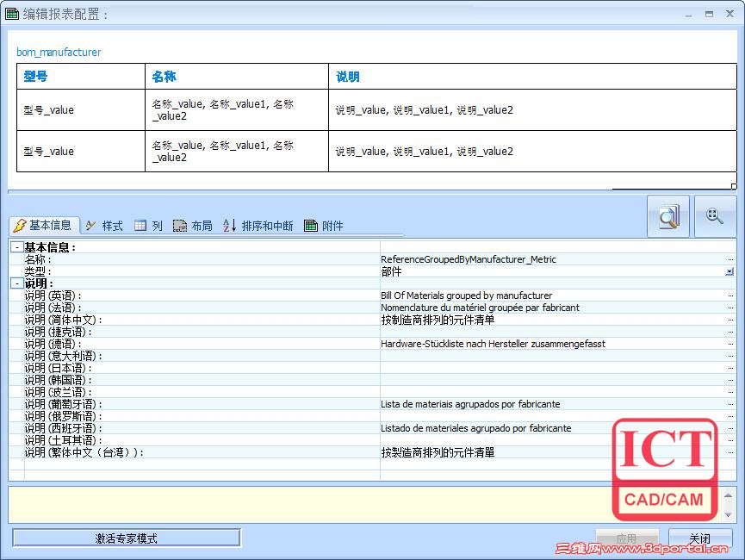Open the 布局 tab
The height and width of the screenshot is (560, 745).
(x=192, y=226)
